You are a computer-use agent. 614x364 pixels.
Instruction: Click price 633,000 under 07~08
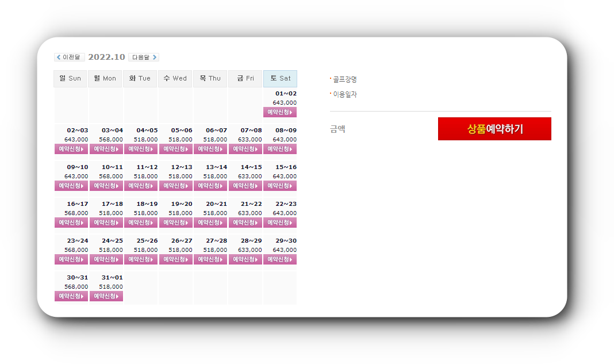pos(250,140)
